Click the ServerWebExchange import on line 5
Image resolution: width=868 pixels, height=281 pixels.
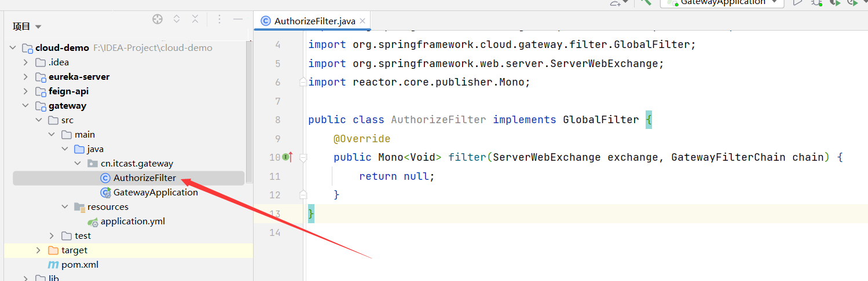pyautogui.click(x=486, y=63)
